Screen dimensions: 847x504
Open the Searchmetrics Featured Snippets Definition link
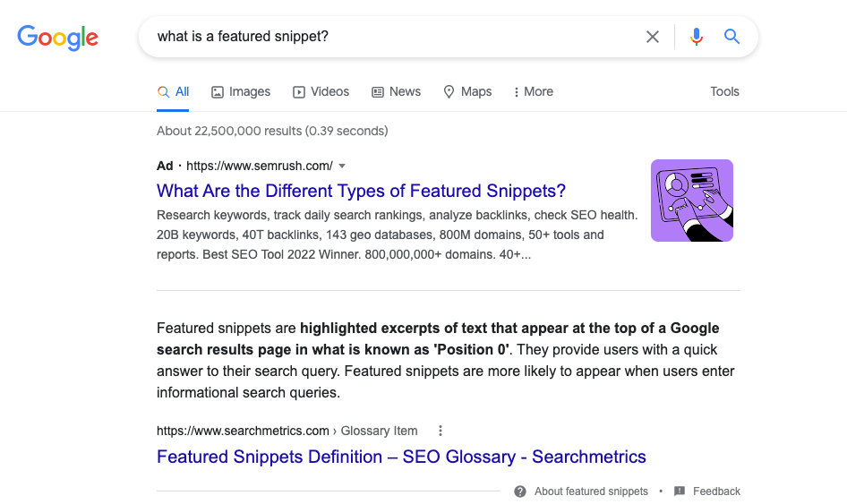point(401,457)
